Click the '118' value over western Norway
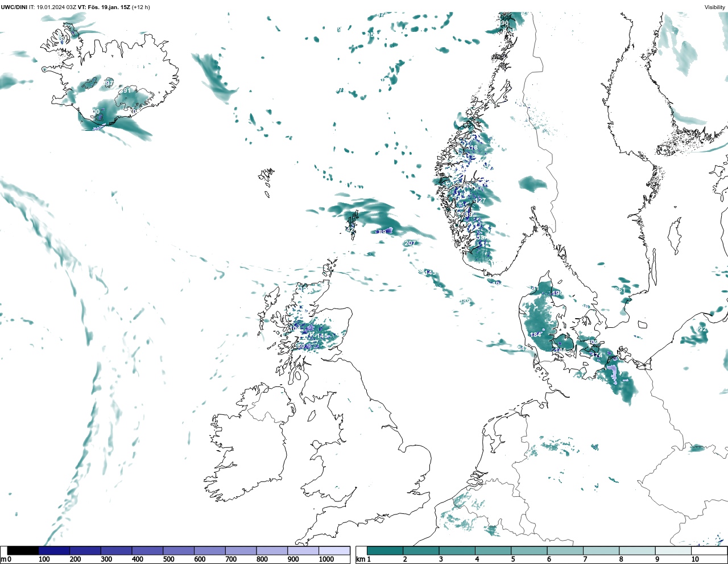The height and width of the screenshot is (564, 728). [x=472, y=148]
